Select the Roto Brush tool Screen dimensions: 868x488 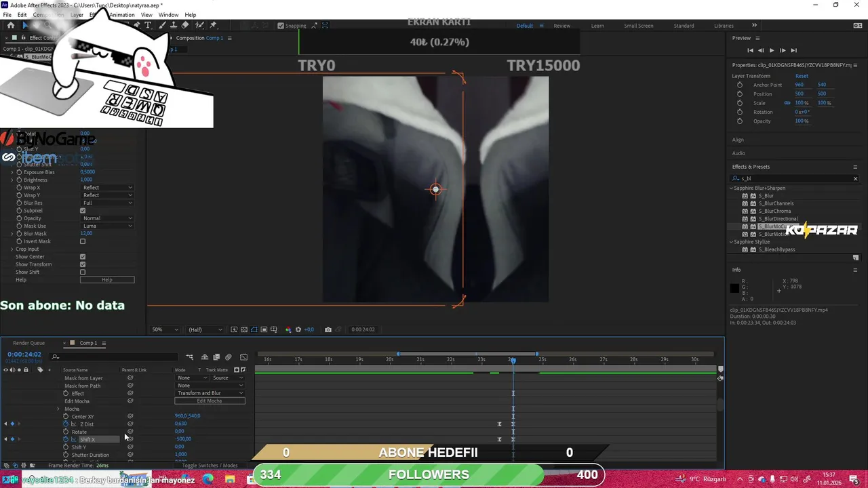click(199, 26)
